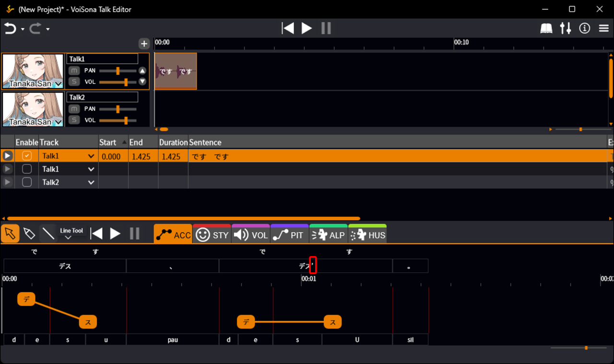Click the Redo arrow icon
Viewport: 614px width, 364px height.
point(35,29)
